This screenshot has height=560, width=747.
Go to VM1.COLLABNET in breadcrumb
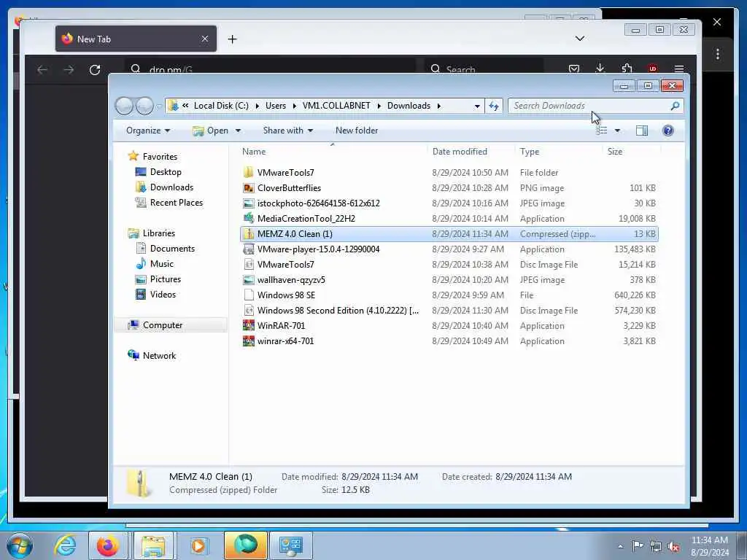336,106
